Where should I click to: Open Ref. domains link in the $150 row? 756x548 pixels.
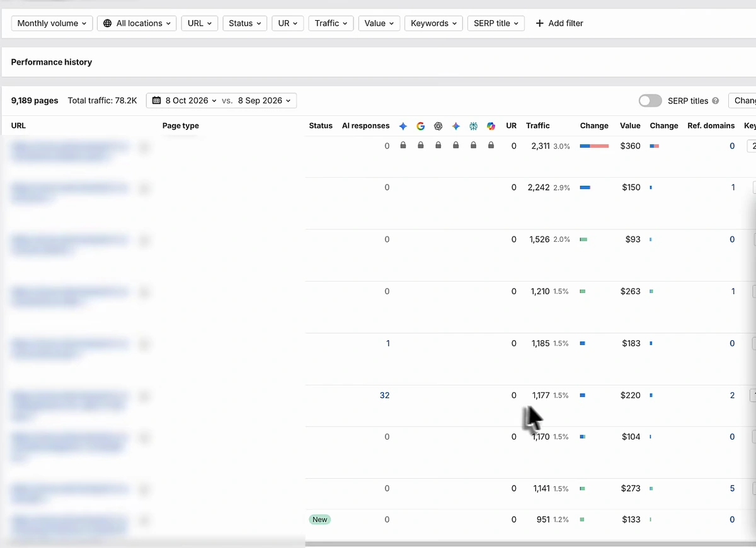pyautogui.click(x=733, y=188)
